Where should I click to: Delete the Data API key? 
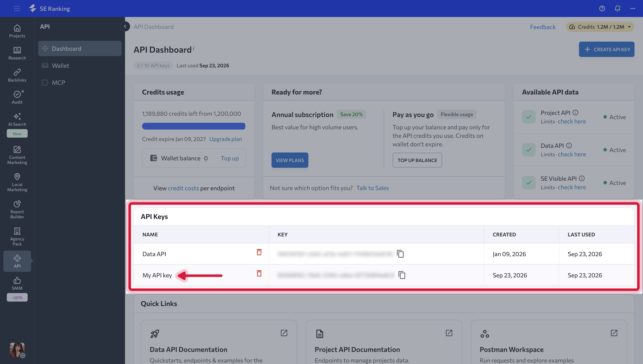pyautogui.click(x=259, y=252)
